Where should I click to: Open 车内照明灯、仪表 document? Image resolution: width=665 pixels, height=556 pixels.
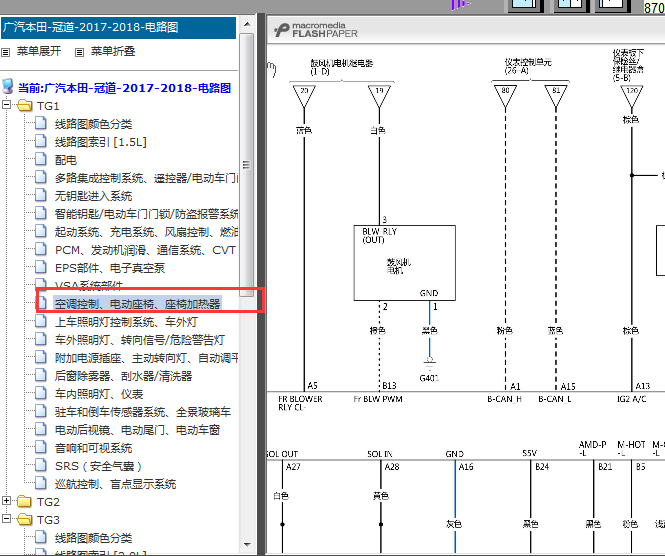coord(99,394)
